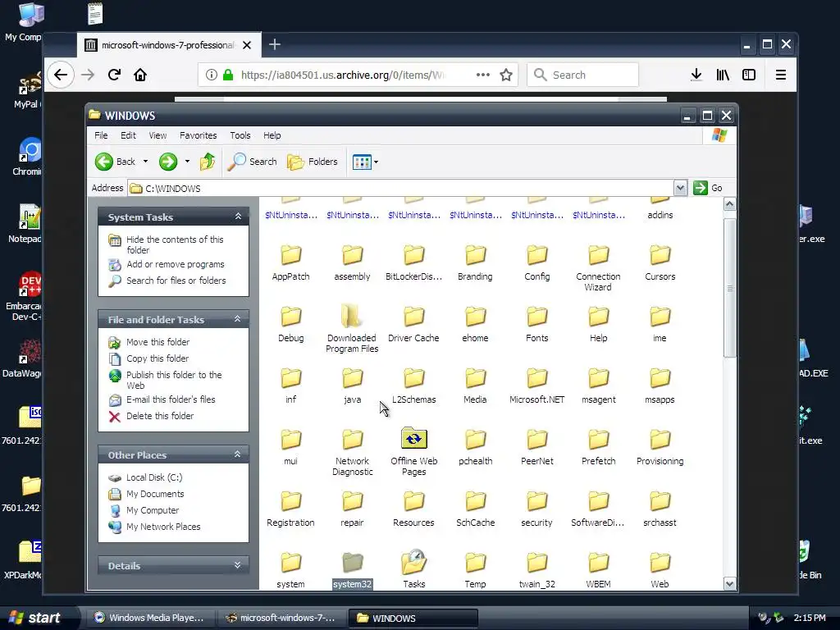This screenshot has width=840, height=630.
Task: Select the WBEM folder
Action: [x=598, y=571]
